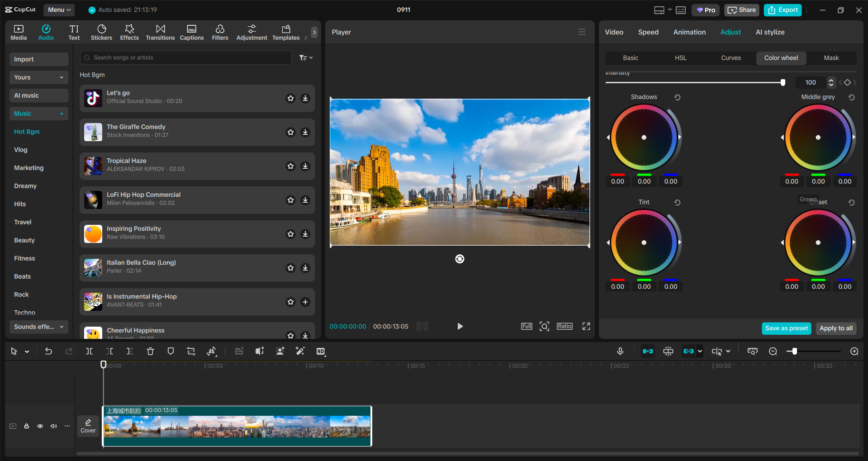Toggle visibility of the timeline track
868x461 pixels.
click(40, 426)
